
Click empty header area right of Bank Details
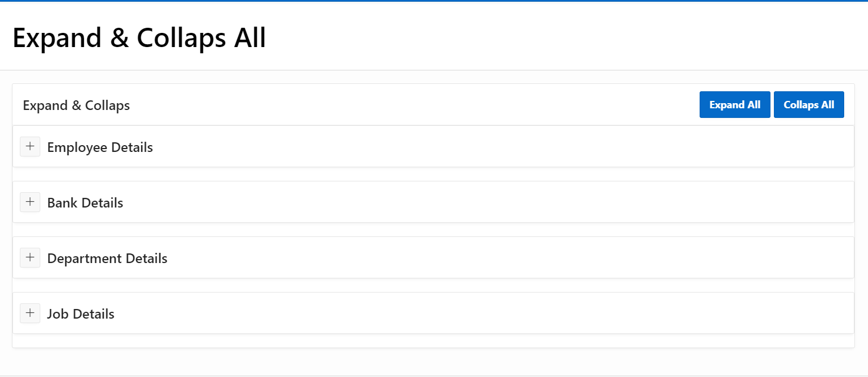pos(488,202)
